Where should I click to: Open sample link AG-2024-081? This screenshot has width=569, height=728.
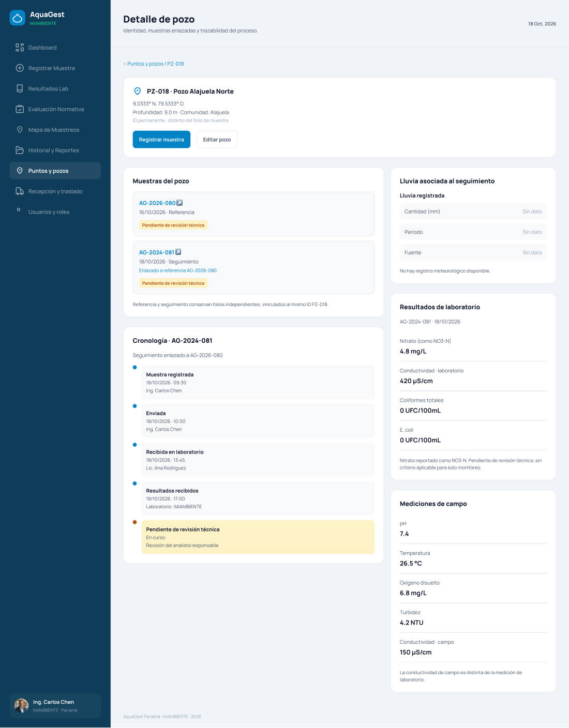157,252
